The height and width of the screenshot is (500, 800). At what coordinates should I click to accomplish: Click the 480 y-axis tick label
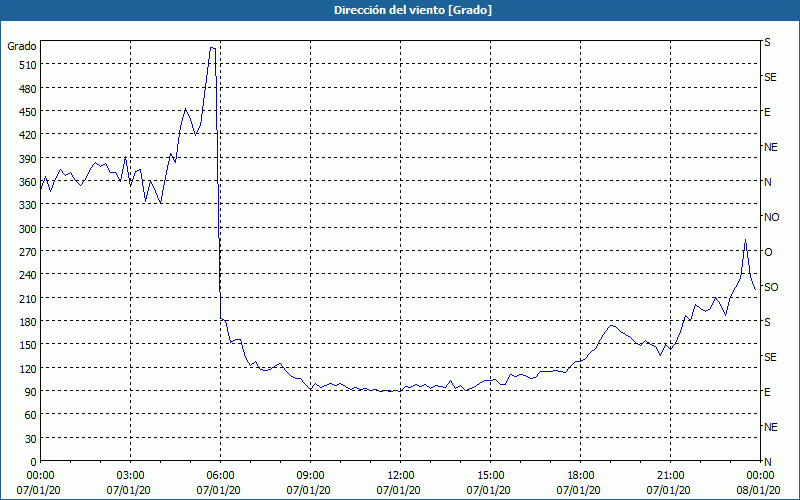click(x=28, y=89)
